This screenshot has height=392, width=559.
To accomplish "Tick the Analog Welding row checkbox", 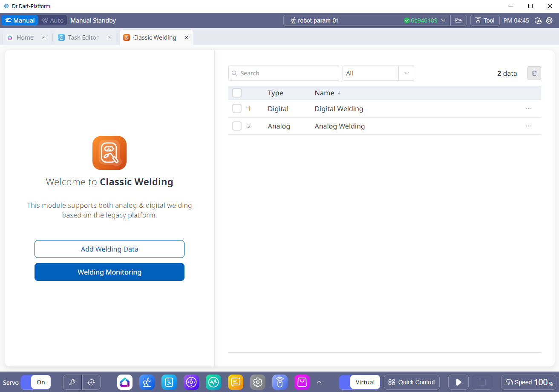I will click(237, 126).
